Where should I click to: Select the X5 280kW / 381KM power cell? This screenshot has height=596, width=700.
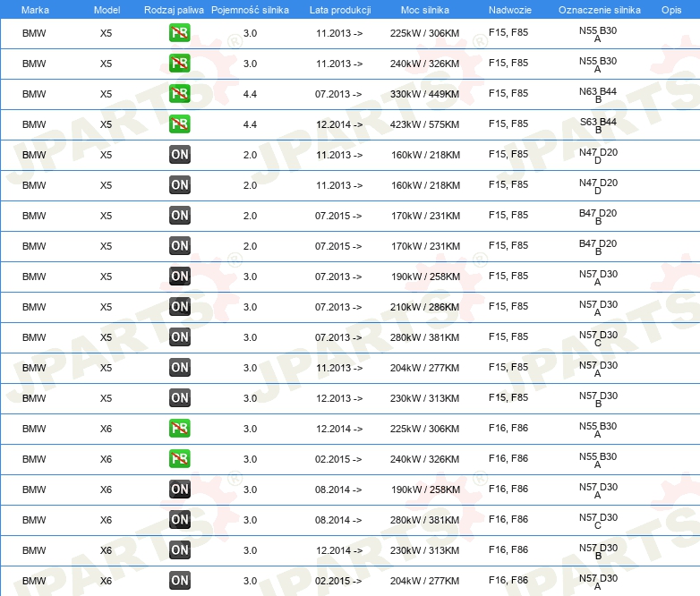[424, 337]
